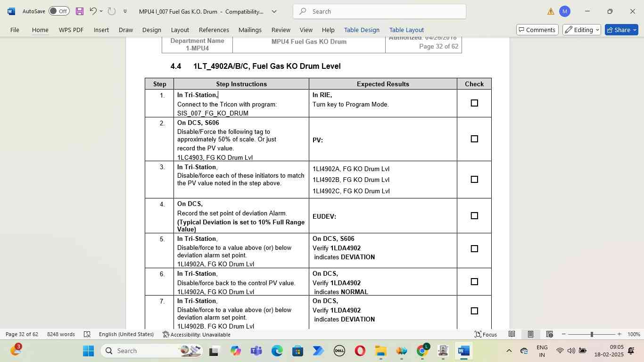Click the text 'SIS_007_FG_KO_DRUM'

[213, 114]
